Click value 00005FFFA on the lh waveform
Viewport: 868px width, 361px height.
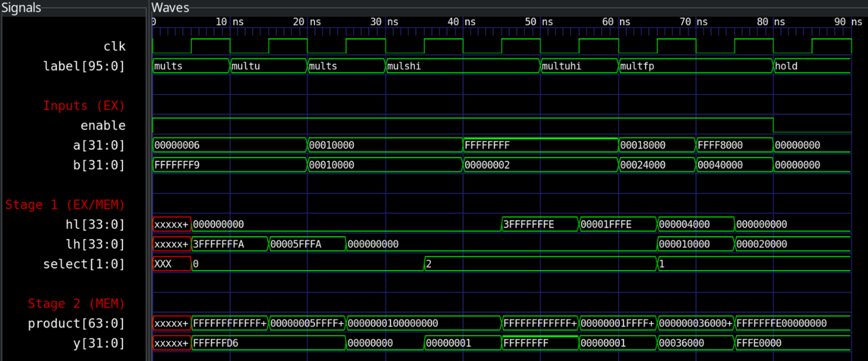coord(307,244)
